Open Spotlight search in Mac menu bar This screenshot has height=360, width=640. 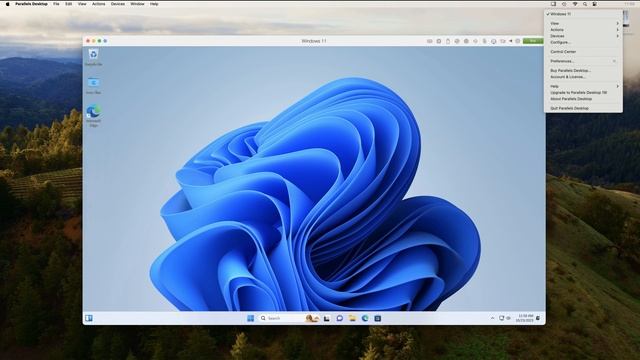tap(585, 4)
